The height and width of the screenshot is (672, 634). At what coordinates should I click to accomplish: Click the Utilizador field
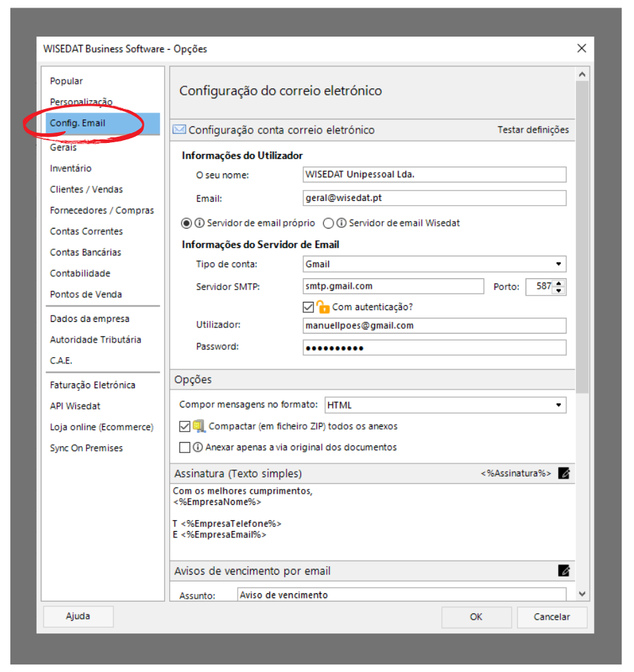(434, 325)
